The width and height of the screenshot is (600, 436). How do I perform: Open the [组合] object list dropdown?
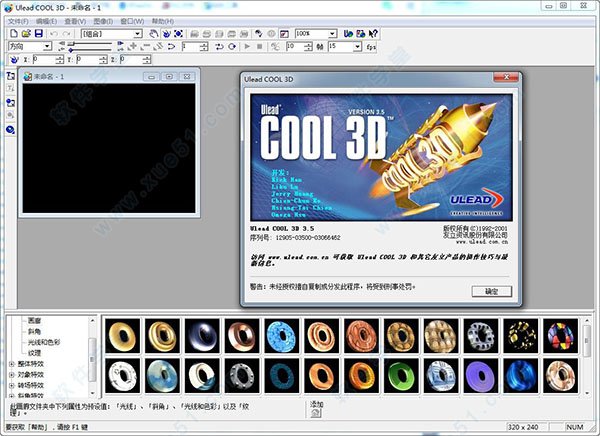[138, 34]
